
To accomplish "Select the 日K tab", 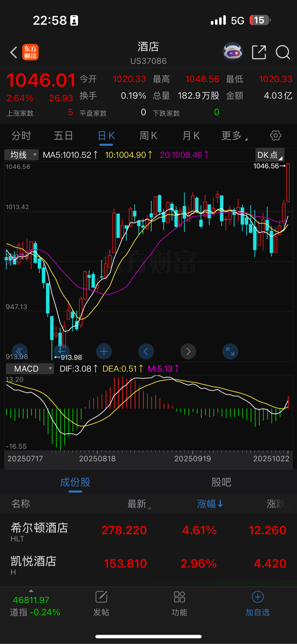I will tap(106, 136).
